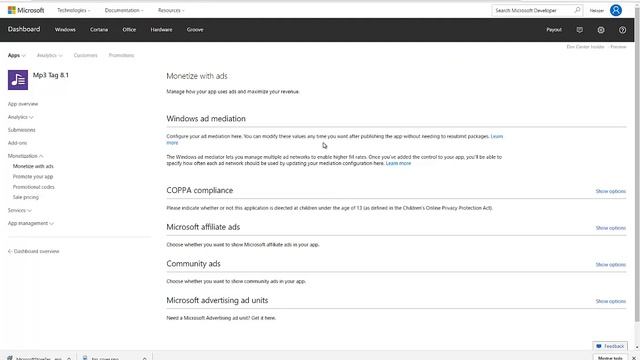Click Learn more after mediation configuration
The image size is (640, 360).
pyautogui.click(x=398, y=163)
